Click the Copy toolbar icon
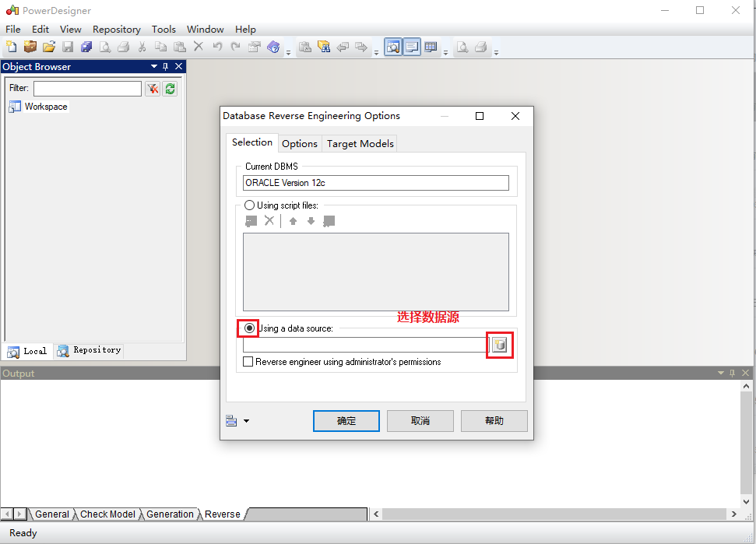 tap(160, 47)
